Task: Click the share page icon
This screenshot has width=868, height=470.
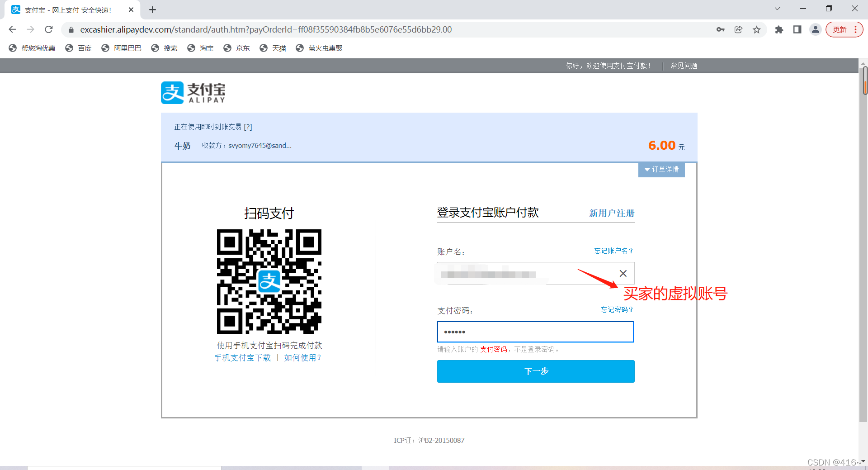Action: (x=738, y=29)
